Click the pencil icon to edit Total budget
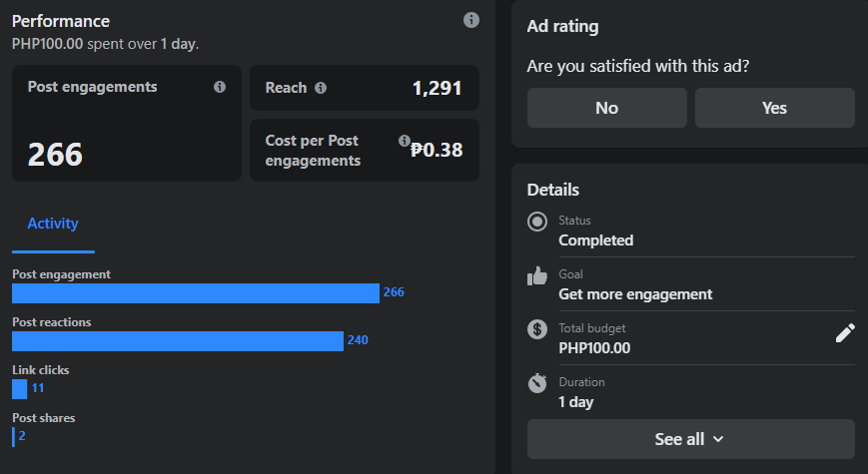The image size is (868, 474). click(845, 333)
